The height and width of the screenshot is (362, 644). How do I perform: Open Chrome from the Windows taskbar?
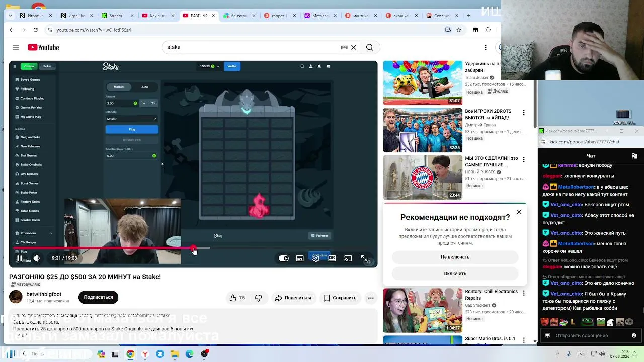point(130,354)
